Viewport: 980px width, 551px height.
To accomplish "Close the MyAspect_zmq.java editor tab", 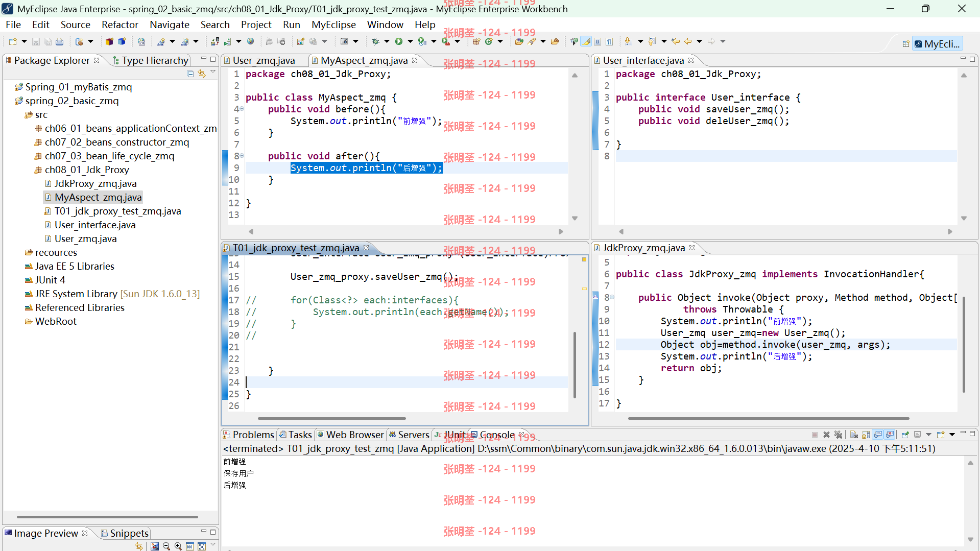I will pyautogui.click(x=415, y=60).
